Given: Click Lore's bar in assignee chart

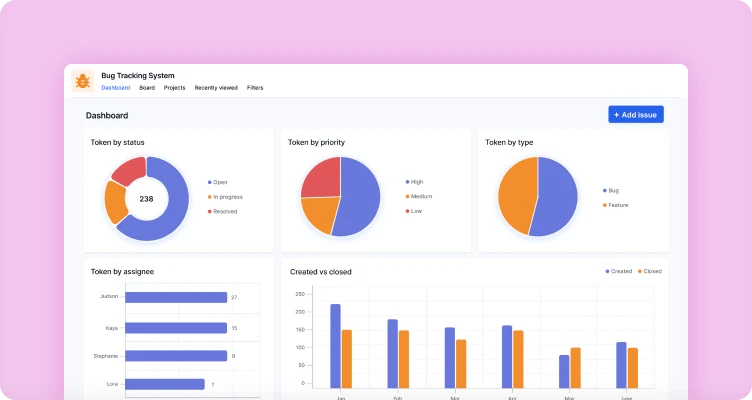Looking at the screenshot, I should [x=165, y=384].
